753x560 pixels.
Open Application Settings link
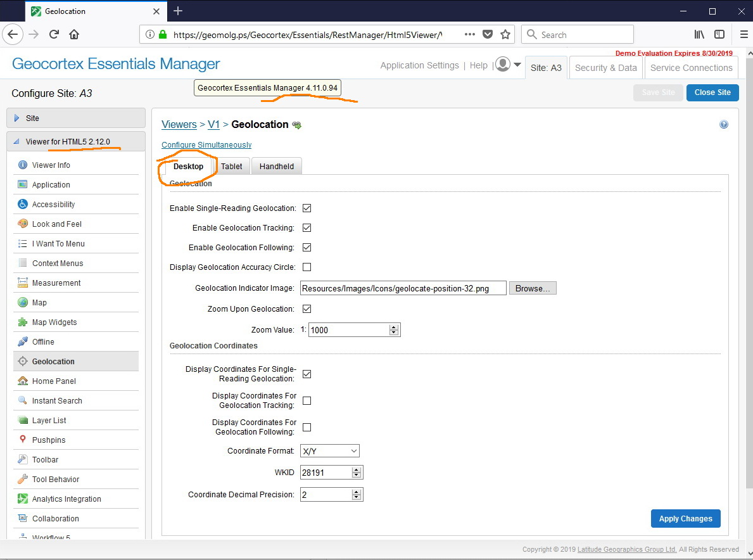tap(420, 65)
